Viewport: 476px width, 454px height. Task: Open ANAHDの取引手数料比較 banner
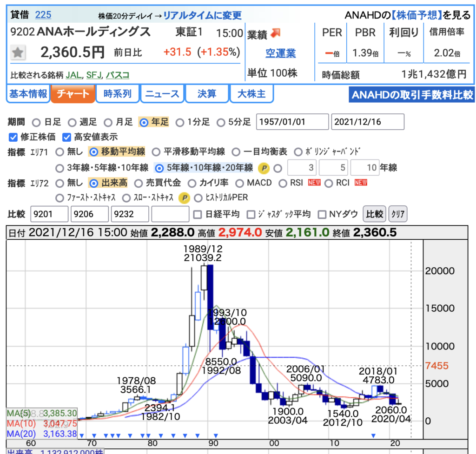[x=412, y=95]
